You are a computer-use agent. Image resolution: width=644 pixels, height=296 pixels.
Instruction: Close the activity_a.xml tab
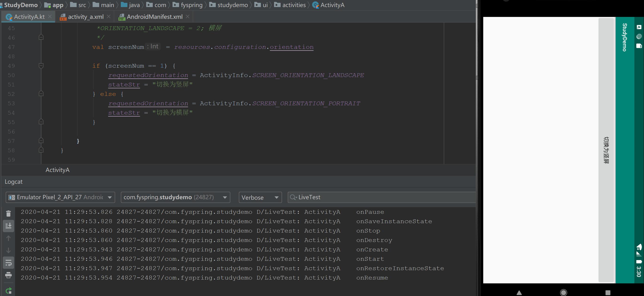click(109, 16)
